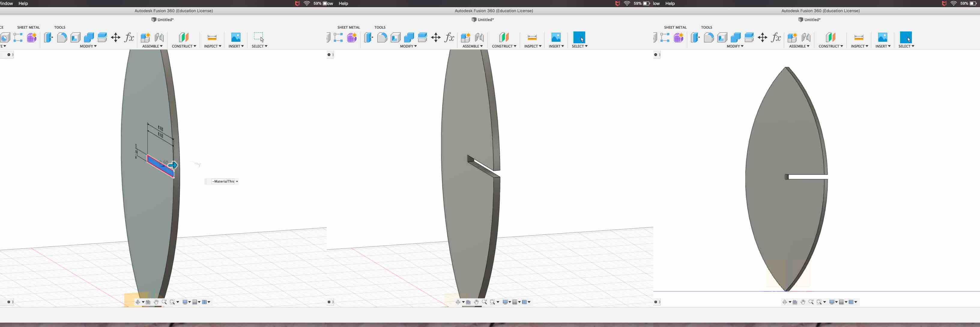Viewport: 980px width, 327px height.
Task: Choose Move/Copy tool in left window
Action: click(116, 37)
